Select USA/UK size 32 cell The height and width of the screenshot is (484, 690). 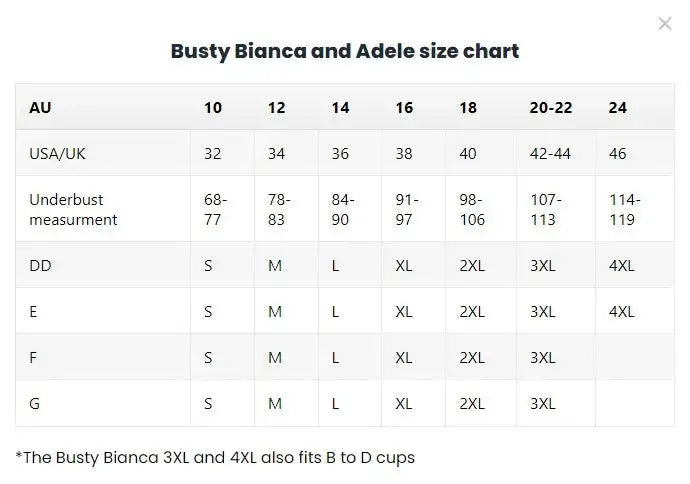click(213, 154)
